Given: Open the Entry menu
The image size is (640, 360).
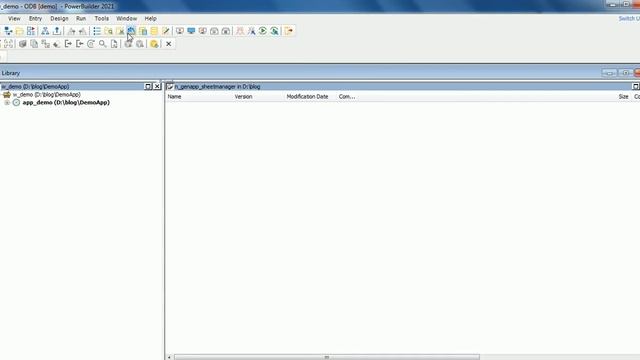Looking at the screenshot, I should (36, 18).
